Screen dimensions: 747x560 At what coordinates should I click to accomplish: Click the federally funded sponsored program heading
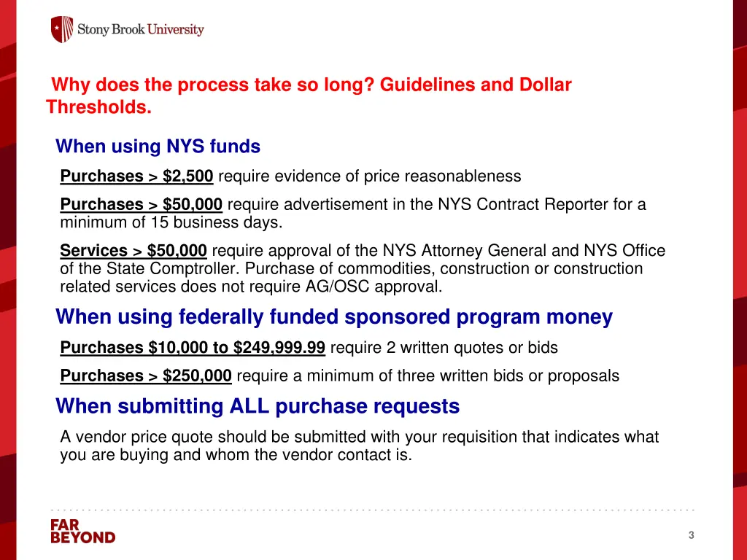(334, 317)
